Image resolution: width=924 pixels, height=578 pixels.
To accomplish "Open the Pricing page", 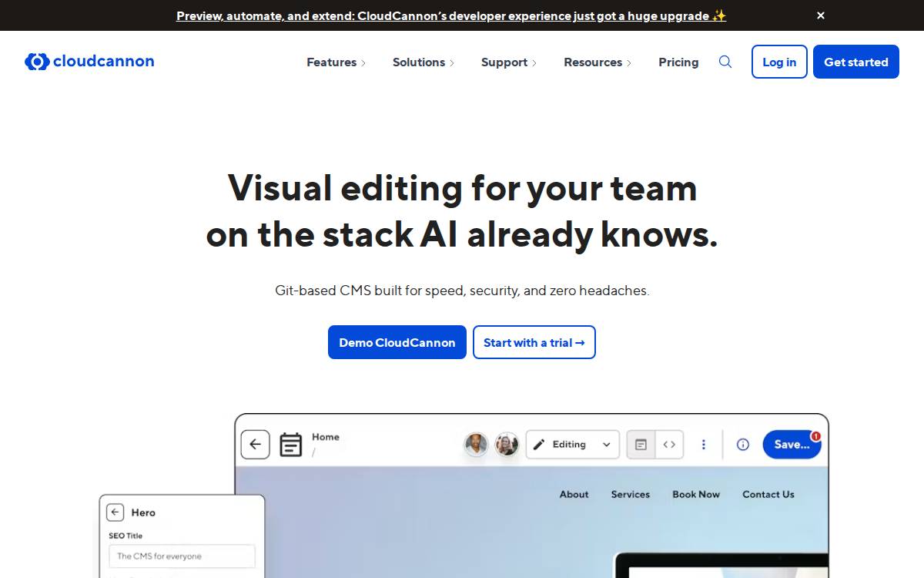I will coord(678,62).
